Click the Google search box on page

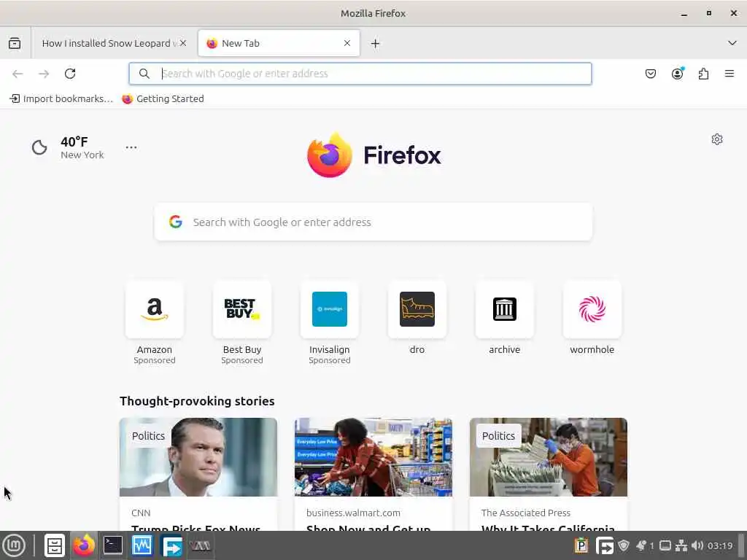pyautogui.click(x=373, y=222)
